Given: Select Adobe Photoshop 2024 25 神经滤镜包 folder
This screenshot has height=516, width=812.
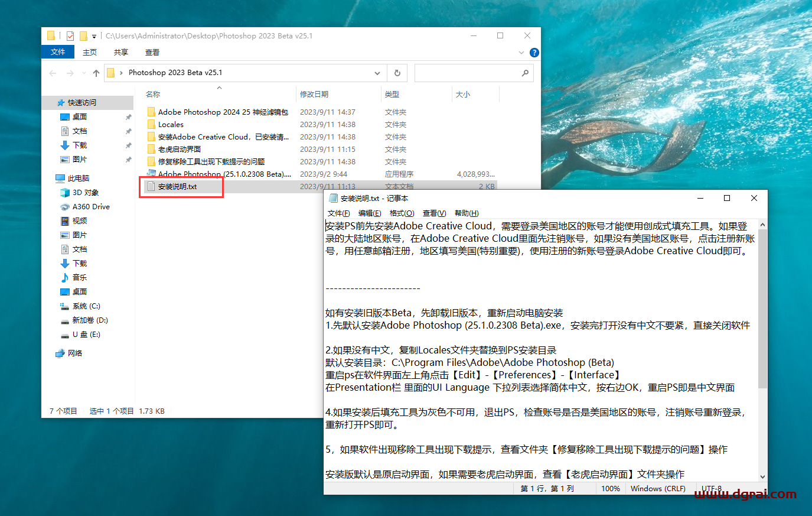Looking at the screenshot, I should coord(223,112).
